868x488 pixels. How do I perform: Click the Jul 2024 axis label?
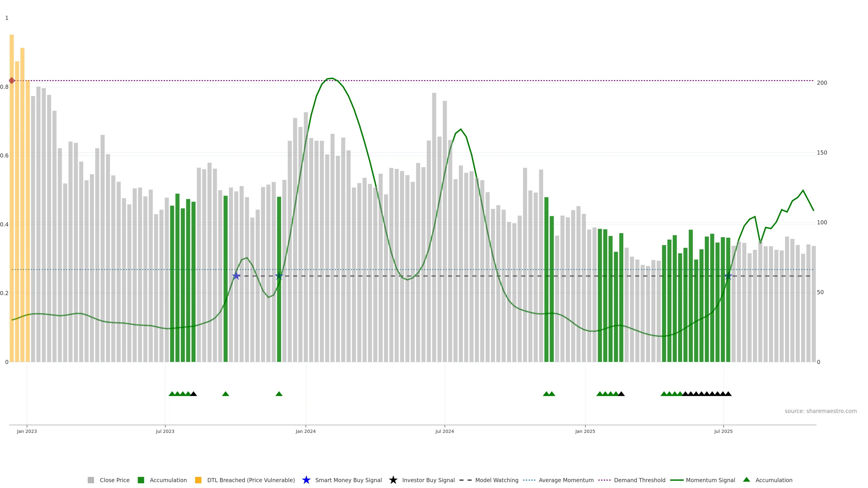[x=444, y=432]
